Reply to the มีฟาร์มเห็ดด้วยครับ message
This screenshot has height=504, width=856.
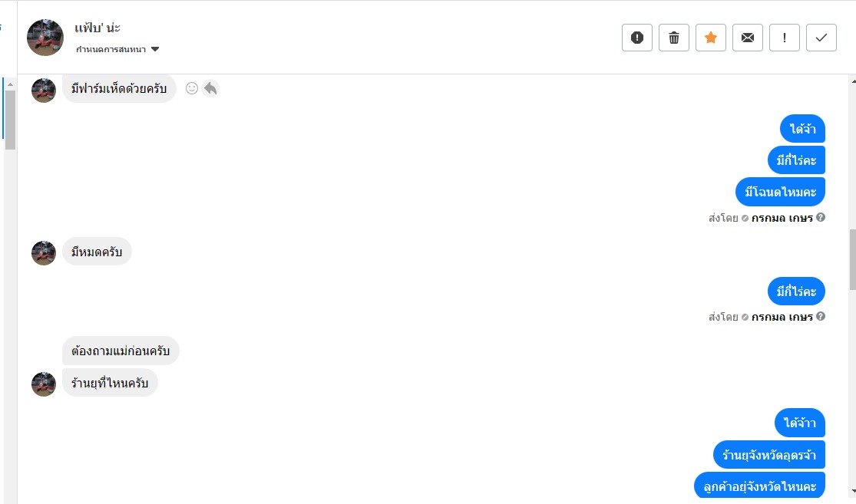(210, 88)
